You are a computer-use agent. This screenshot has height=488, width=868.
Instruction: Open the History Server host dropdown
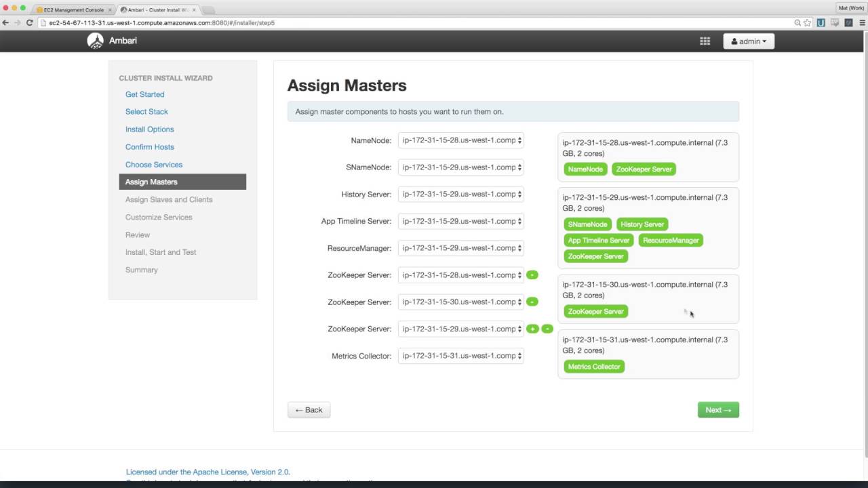tap(461, 195)
